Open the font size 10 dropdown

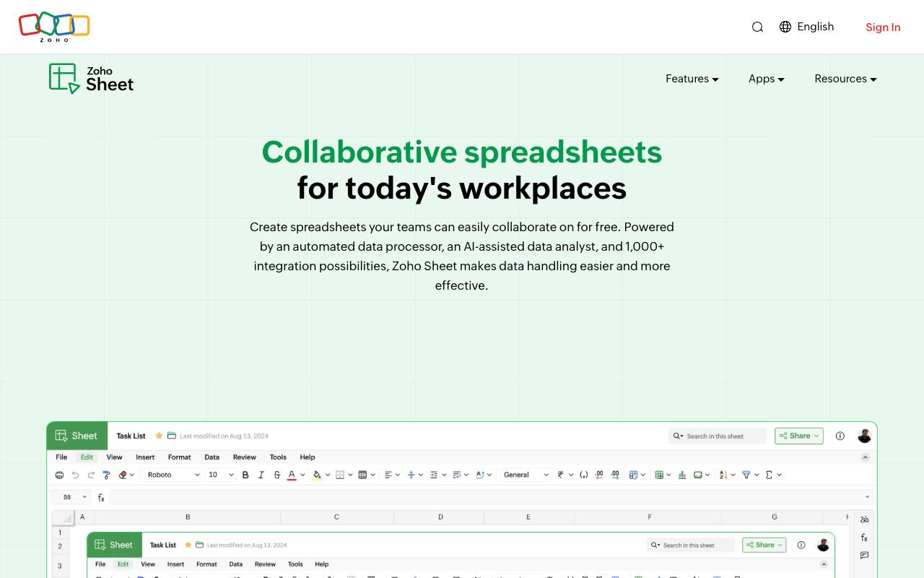point(221,475)
